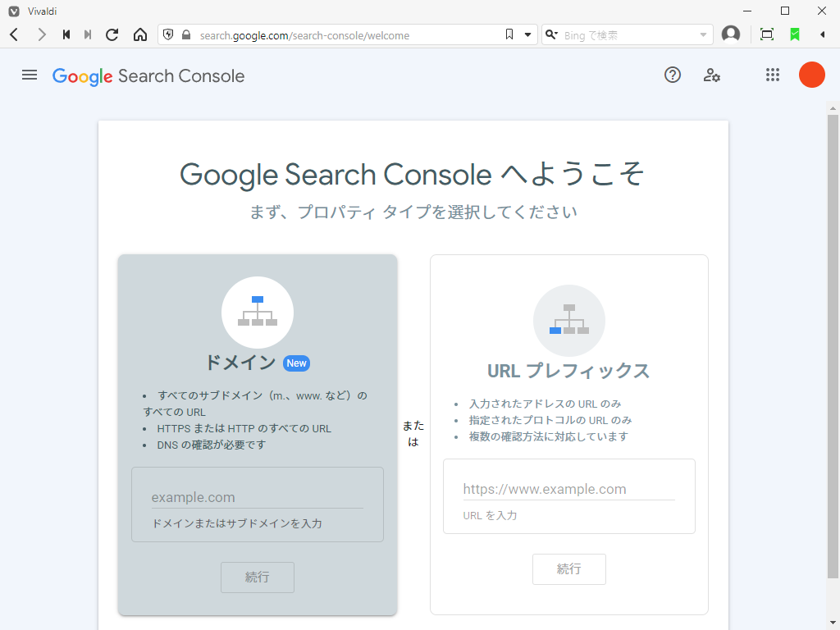Click the URL prefix hierarchy icon

pyautogui.click(x=569, y=321)
